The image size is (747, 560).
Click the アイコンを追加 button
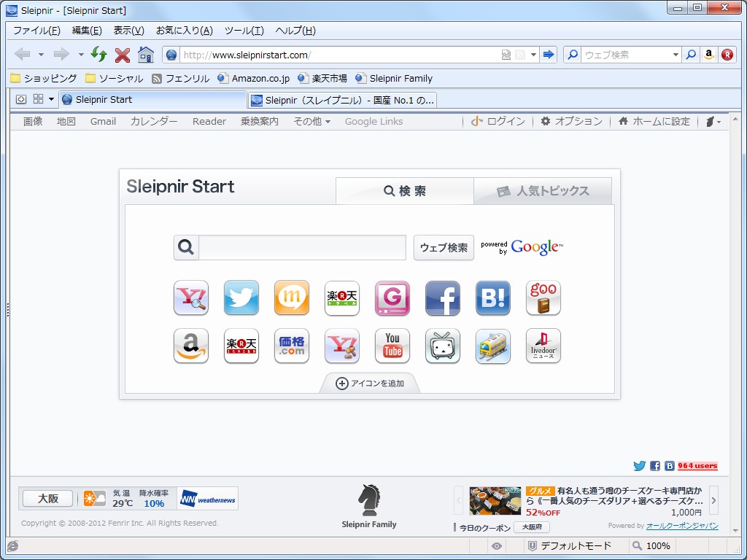pos(370,382)
